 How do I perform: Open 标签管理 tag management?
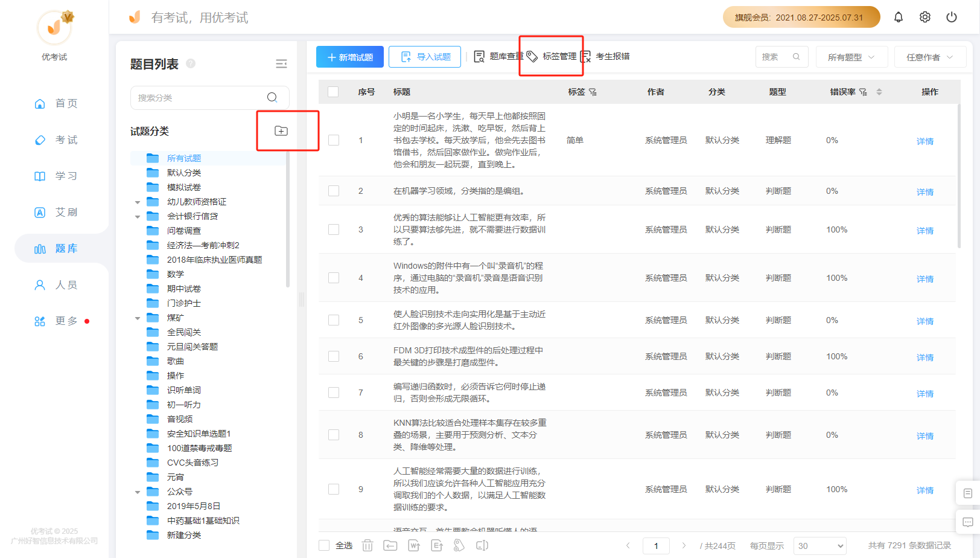[x=552, y=56]
